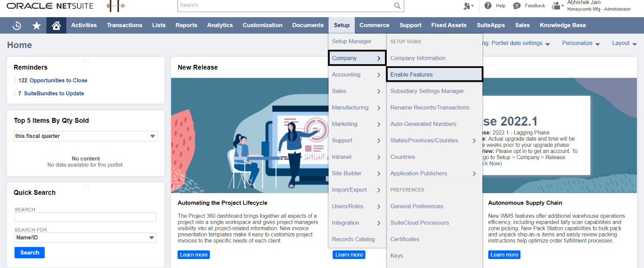
Task: Open the Lists menu
Action: click(159, 25)
